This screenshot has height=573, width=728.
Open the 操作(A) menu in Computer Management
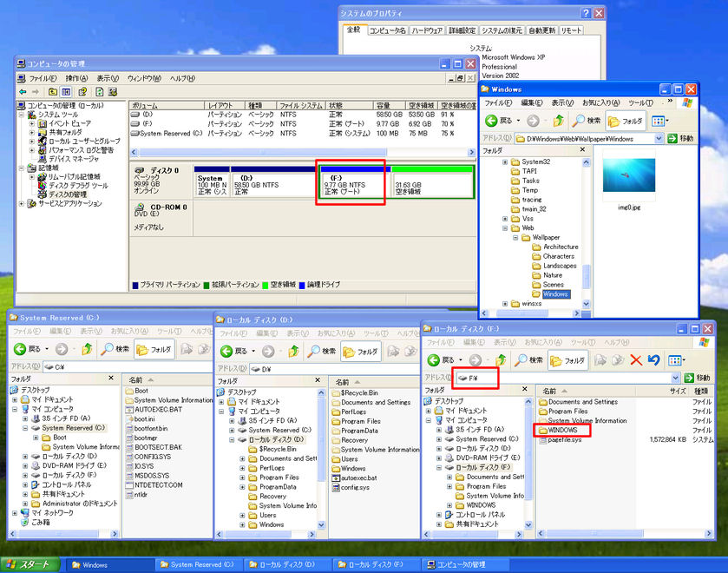[x=76, y=78]
